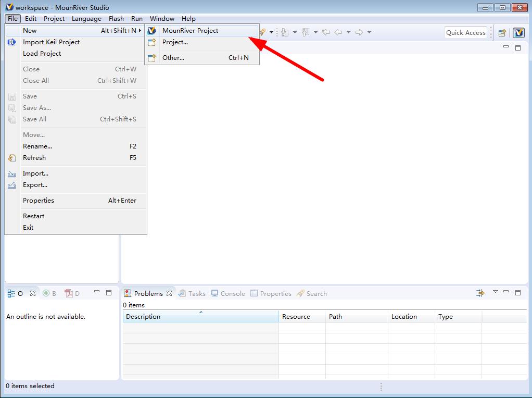
Task: Choose Other... in the New submenu
Action: (x=202, y=58)
